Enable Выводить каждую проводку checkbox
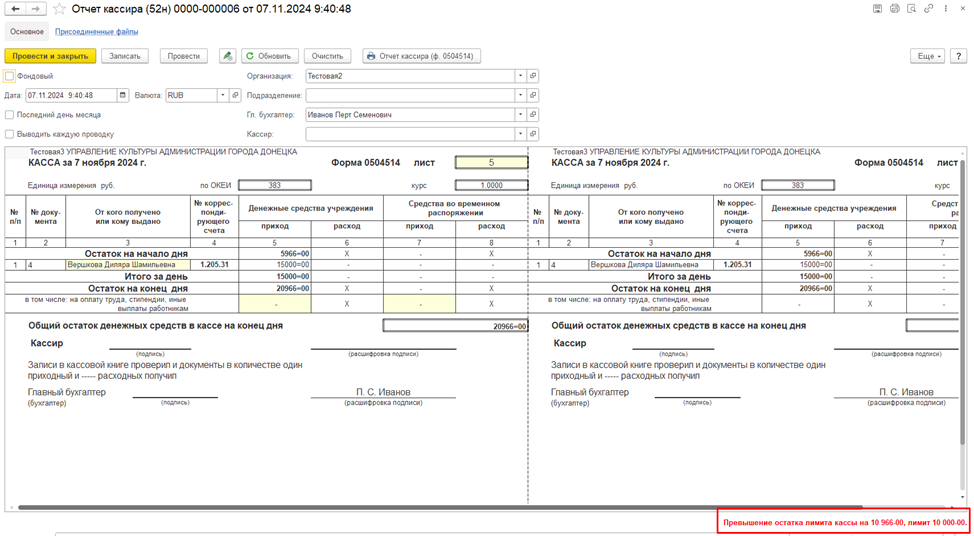The height and width of the screenshot is (536, 974). tap(9, 134)
